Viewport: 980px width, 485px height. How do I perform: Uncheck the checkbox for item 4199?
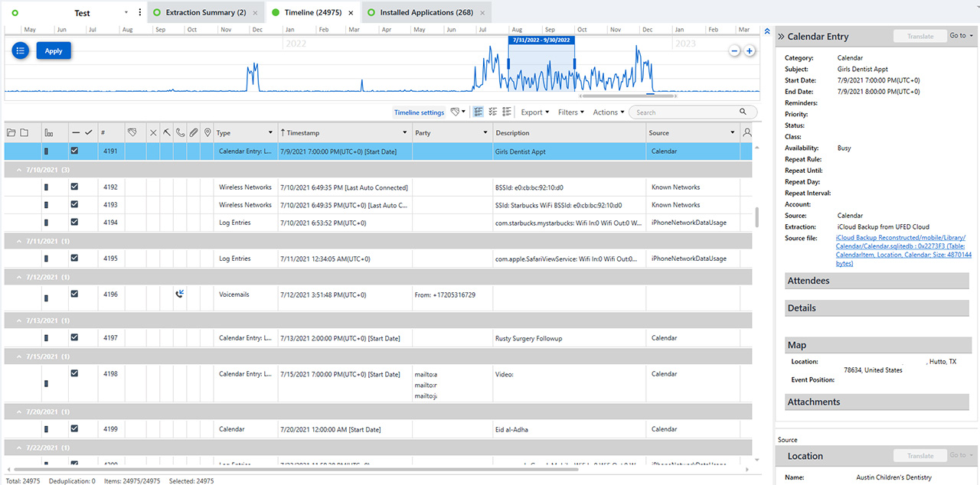coord(74,429)
